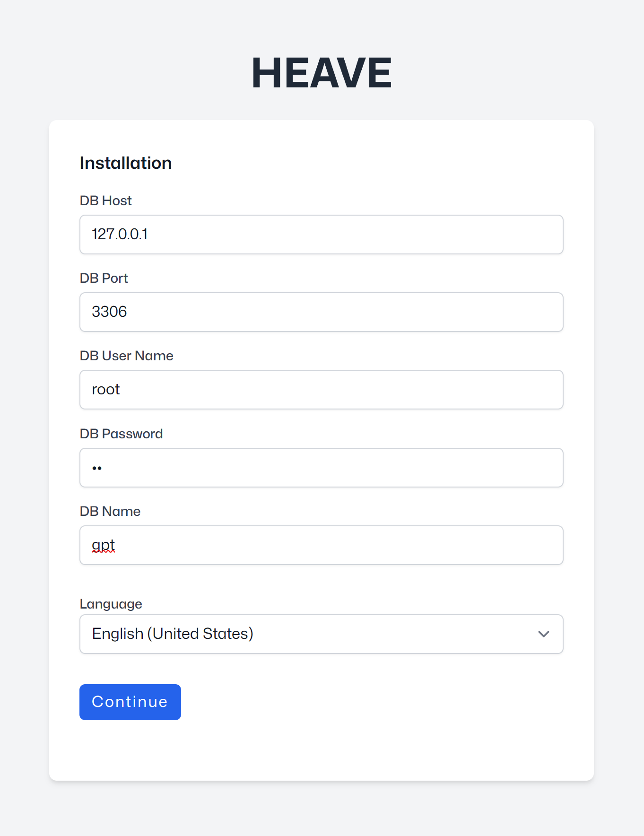
Task: Open the Language selection dropdown
Action: point(321,634)
